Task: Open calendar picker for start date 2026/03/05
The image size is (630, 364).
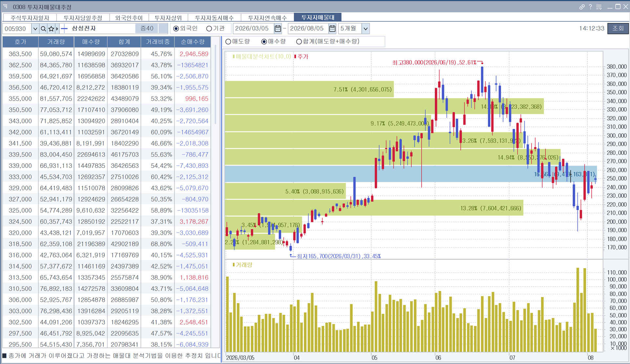Action: click(278, 29)
